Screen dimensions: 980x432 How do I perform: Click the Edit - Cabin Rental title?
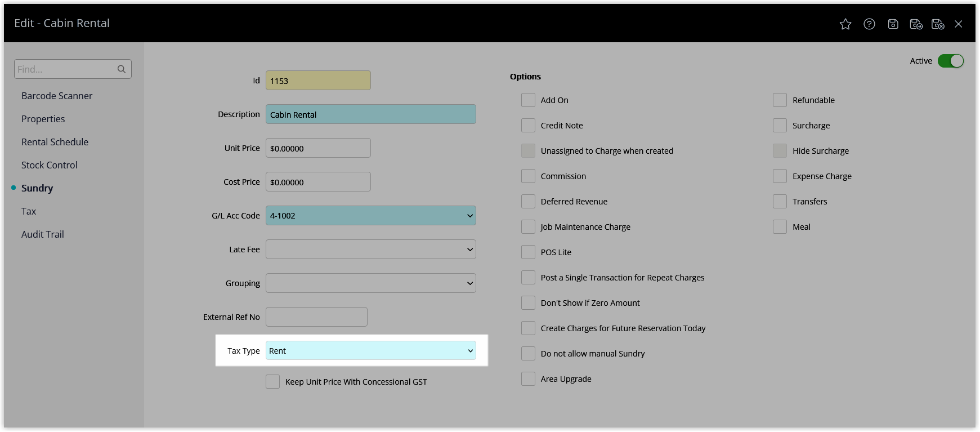click(62, 23)
